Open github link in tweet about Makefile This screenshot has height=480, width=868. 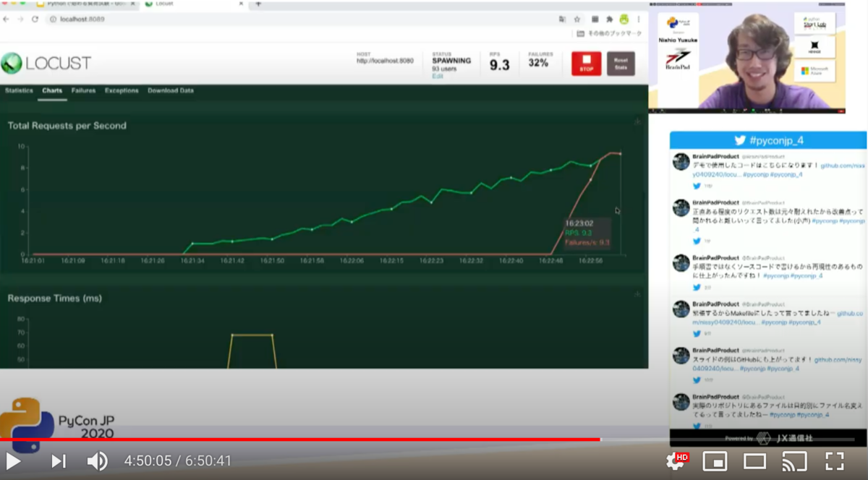[849, 313]
